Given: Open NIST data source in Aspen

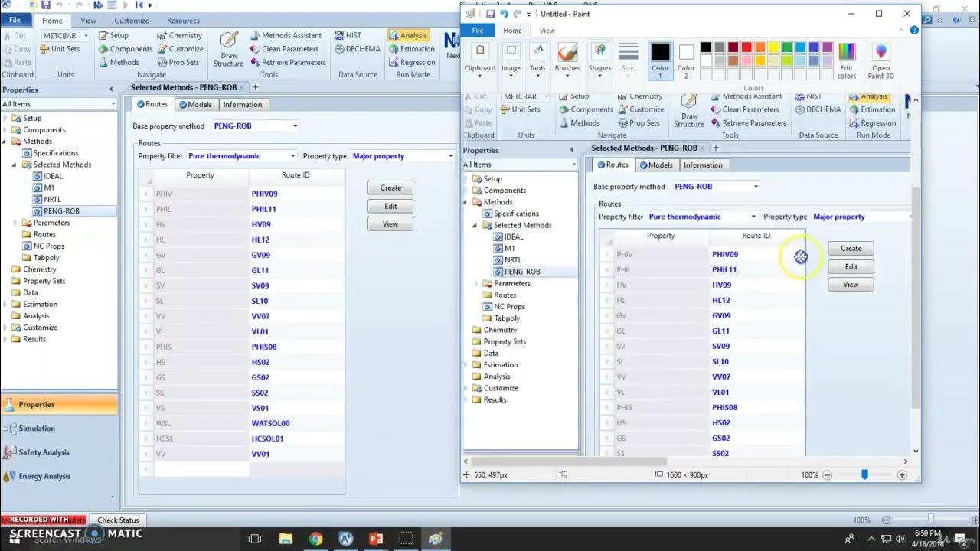Looking at the screenshot, I should pos(348,35).
